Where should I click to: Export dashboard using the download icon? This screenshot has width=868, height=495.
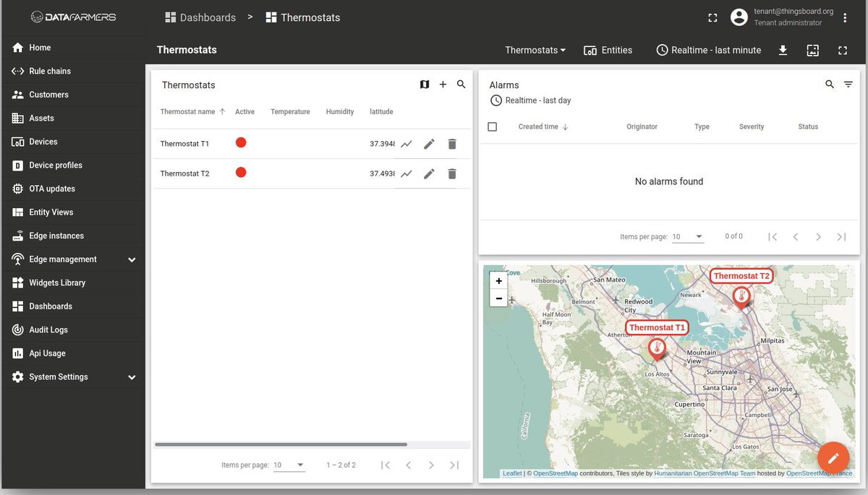tap(783, 51)
